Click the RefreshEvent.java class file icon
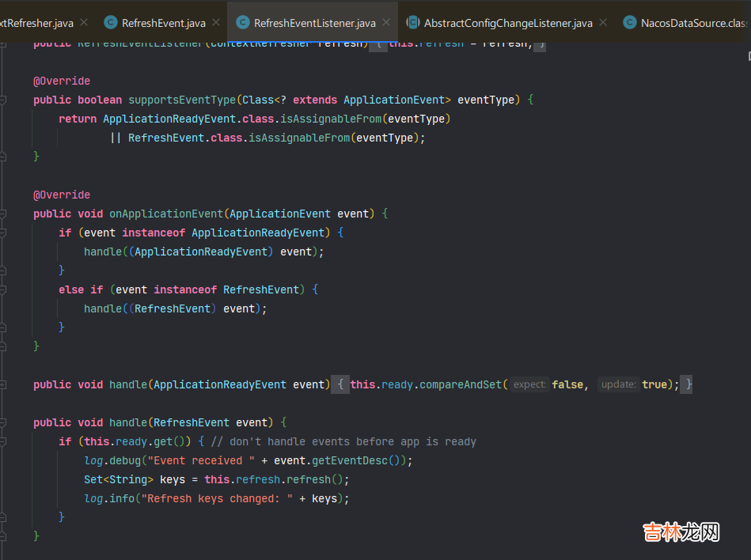This screenshot has height=560, width=751. 111,23
